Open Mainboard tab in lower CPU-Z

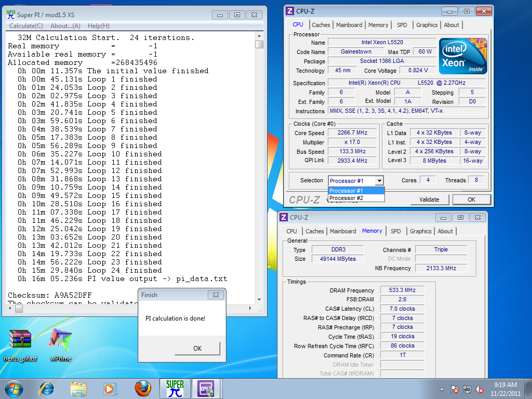[343, 231]
